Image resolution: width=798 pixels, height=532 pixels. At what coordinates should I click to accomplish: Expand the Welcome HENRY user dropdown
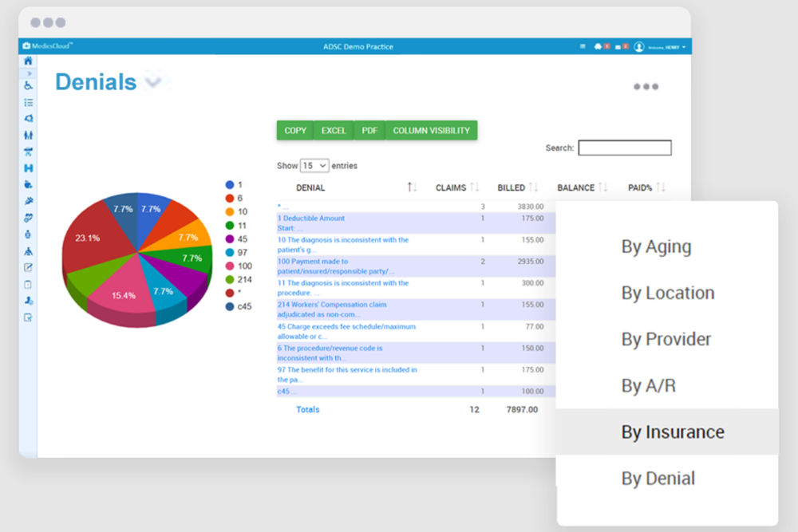[666, 47]
